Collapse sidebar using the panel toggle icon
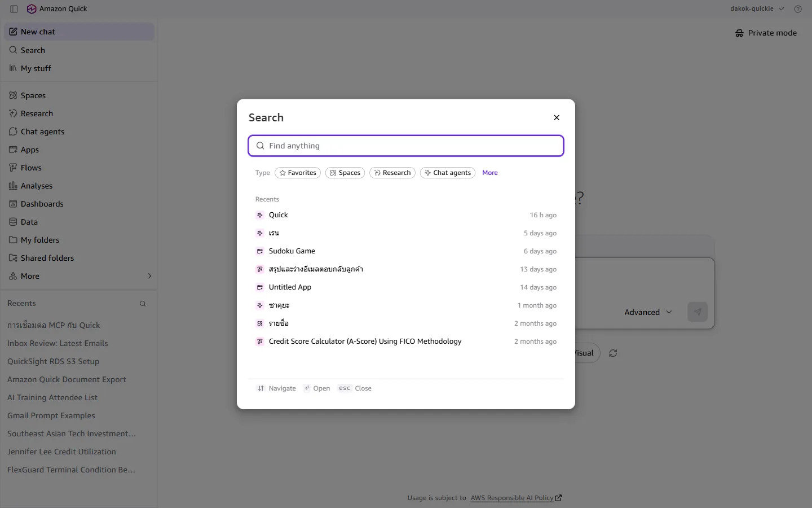Image resolution: width=812 pixels, height=508 pixels. point(14,9)
